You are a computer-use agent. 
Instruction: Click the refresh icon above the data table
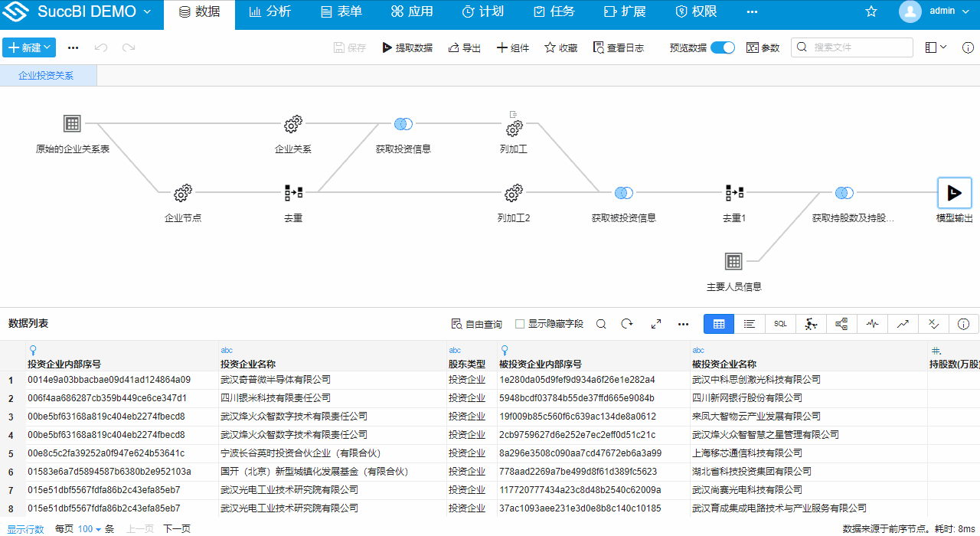click(x=627, y=323)
